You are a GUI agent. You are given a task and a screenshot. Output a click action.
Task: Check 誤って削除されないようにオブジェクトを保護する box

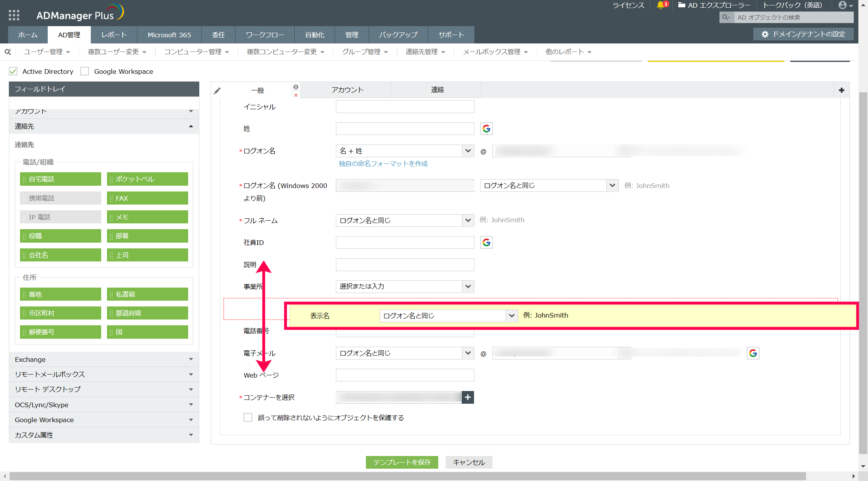[248, 418]
